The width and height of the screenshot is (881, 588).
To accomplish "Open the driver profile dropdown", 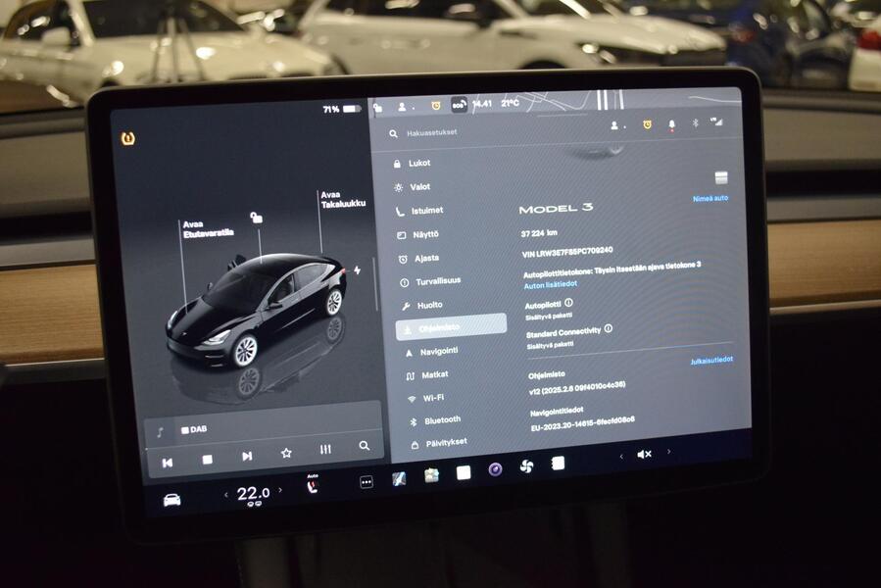I will pyautogui.click(x=614, y=125).
